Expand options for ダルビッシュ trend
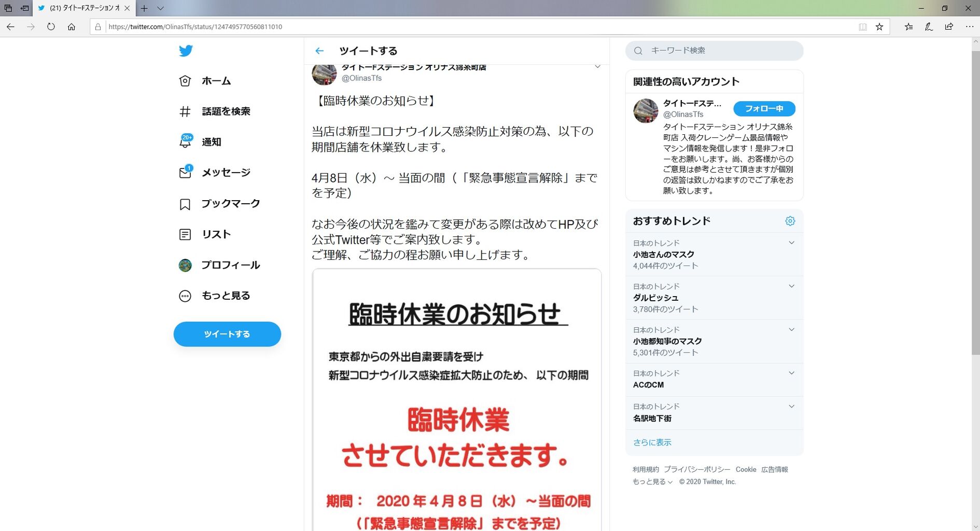The width and height of the screenshot is (980, 531). 792,286
